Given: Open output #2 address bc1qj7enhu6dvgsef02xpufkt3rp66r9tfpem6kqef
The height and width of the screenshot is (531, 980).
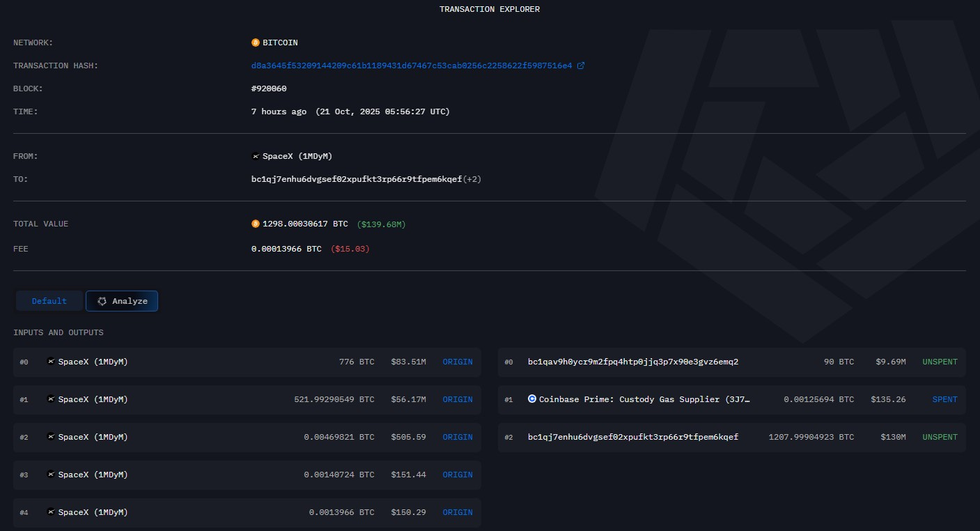Looking at the screenshot, I should pos(633,437).
